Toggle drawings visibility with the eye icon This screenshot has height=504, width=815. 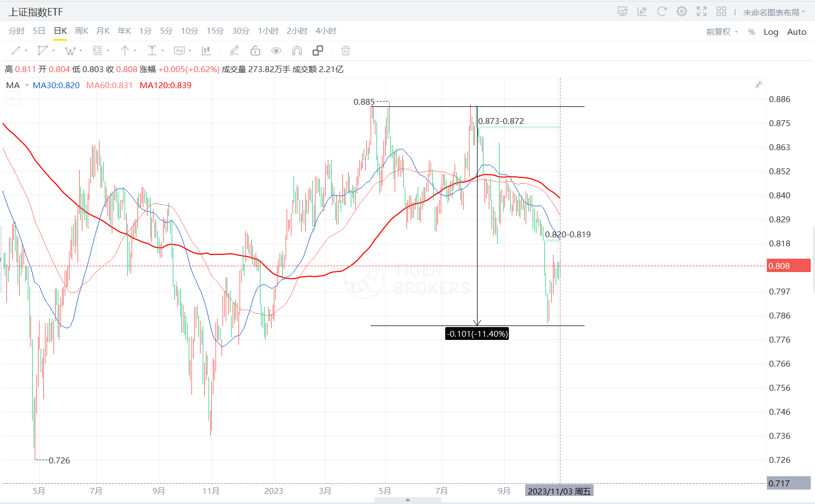point(276,51)
